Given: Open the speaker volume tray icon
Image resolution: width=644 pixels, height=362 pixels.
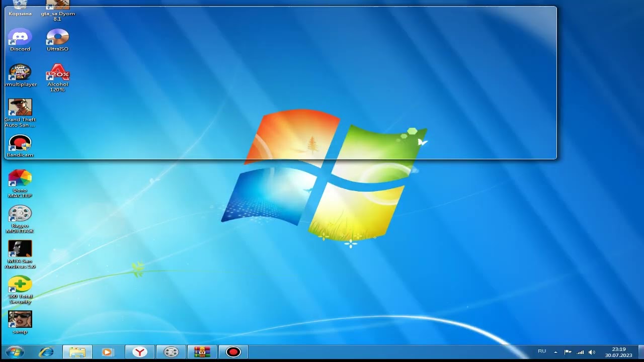Looking at the screenshot, I should point(592,352).
